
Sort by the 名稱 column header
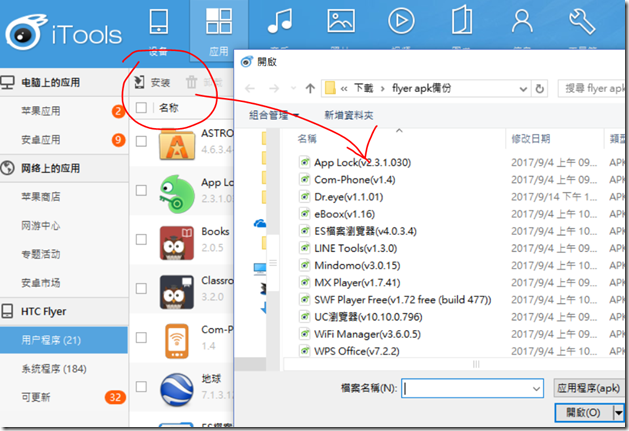point(307,139)
